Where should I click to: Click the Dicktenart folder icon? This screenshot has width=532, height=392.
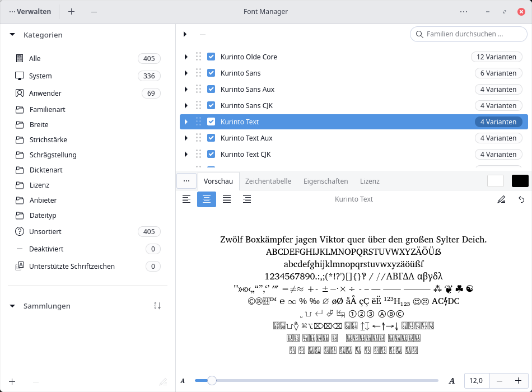click(20, 170)
